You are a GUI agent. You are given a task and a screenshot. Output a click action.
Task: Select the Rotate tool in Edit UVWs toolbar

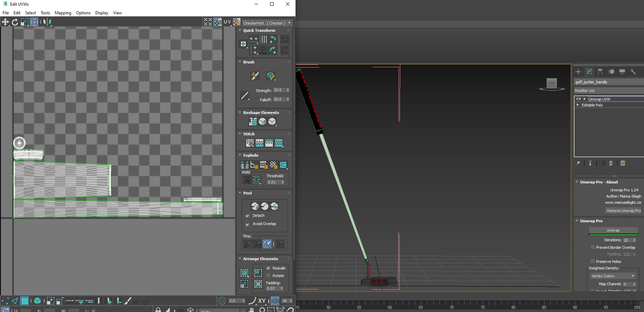(x=15, y=22)
